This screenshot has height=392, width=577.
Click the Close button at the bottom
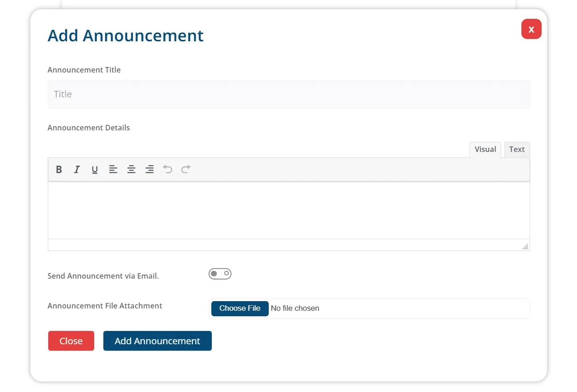click(71, 341)
